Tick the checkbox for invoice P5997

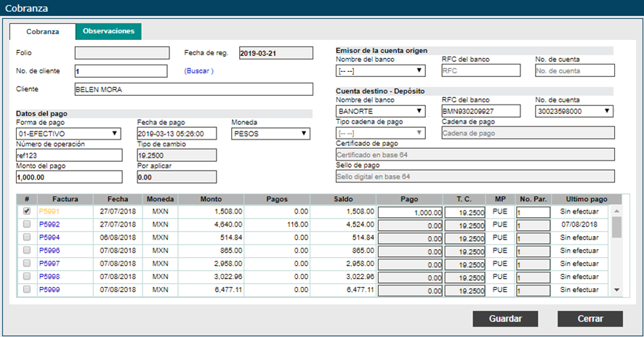coord(27,264)
